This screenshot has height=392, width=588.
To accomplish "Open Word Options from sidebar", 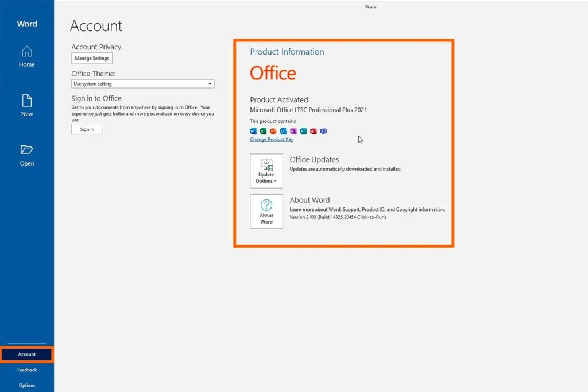I will click(x=26, y=385).
